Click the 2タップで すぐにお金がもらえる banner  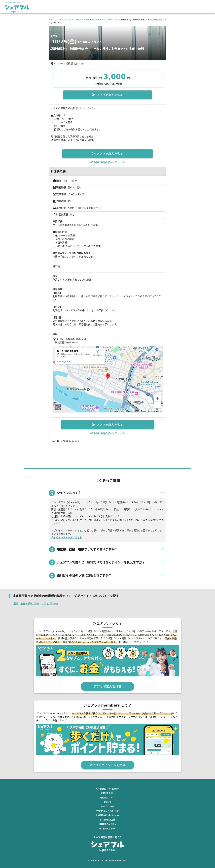point(107,661)
